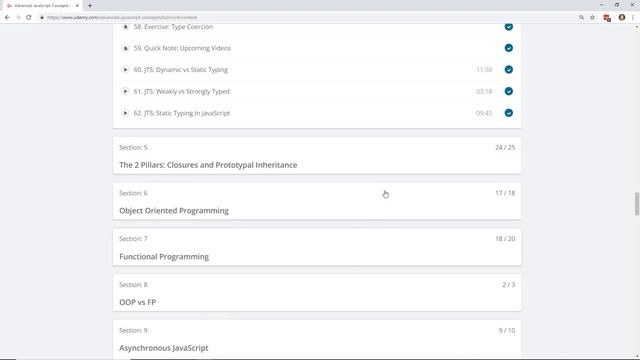Image resolution: width=640 pixels, height=360 pixels.
Task: Click the browser back arrow icon
Action: coord(7,18)
